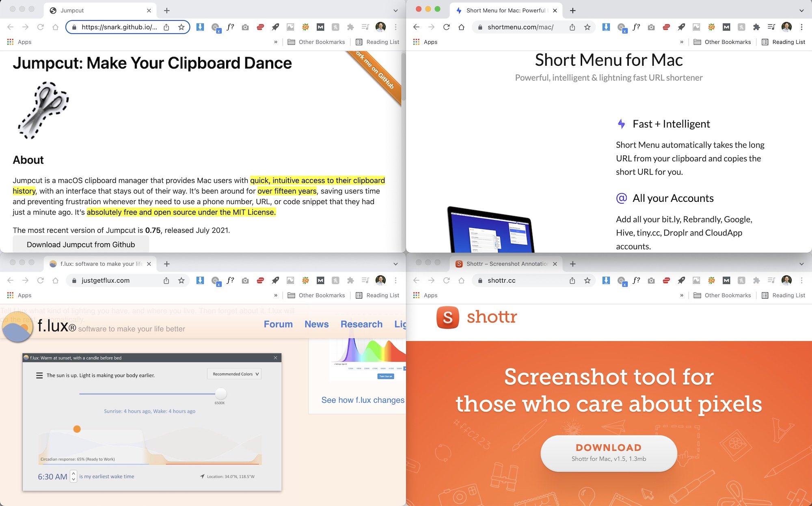Screen dimensions: 812x506
Task: Expand tab search chevron in f.lux window
Action: pyautogui.click(x=395, y=264)
